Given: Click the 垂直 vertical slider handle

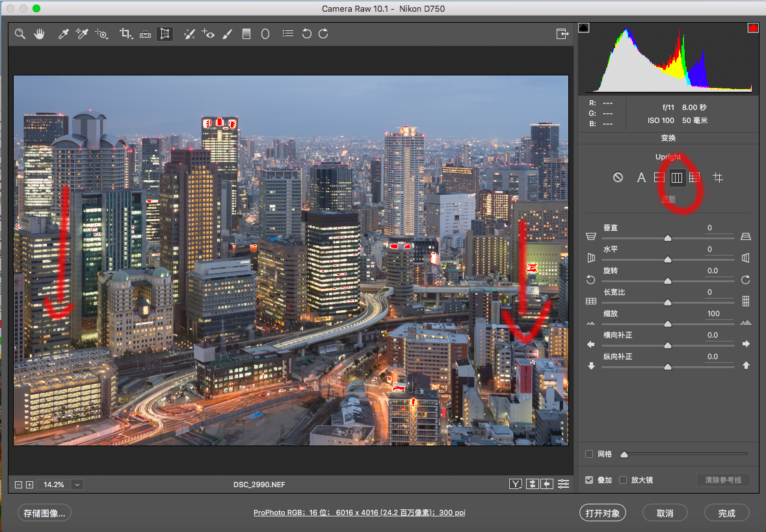Looking at the screenshot, I should (x=667, y=239).
